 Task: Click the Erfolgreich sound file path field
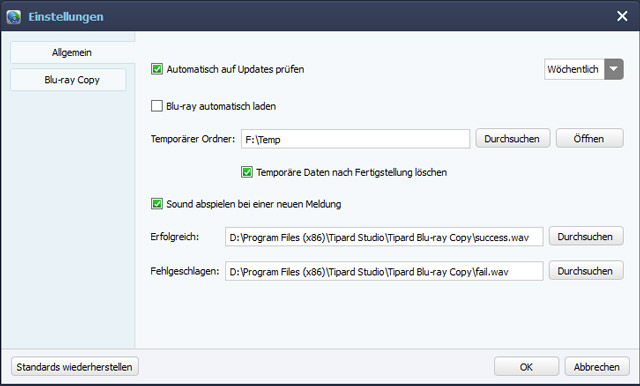384,237
